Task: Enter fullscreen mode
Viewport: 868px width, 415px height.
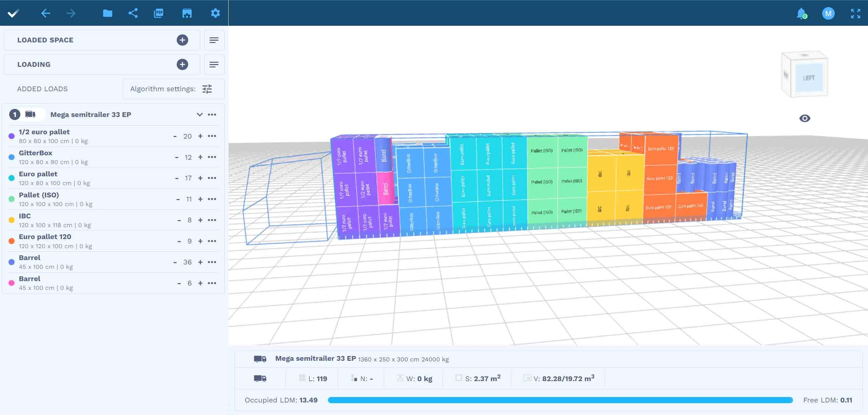Action: coord(855,14)
